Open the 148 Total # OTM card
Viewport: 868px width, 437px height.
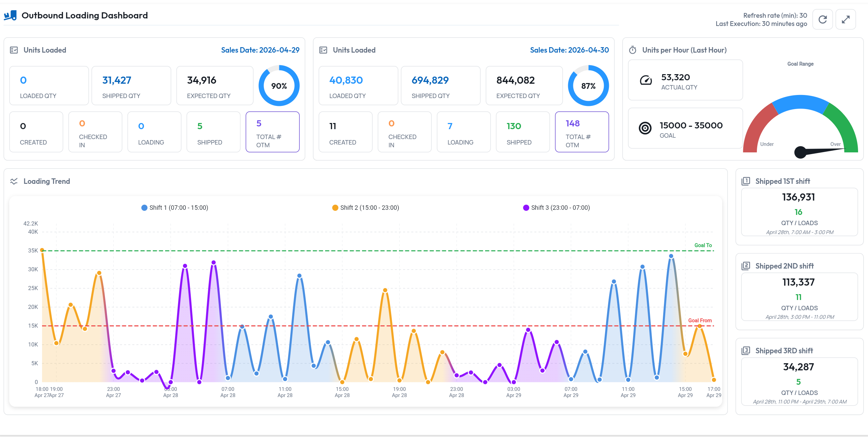[x=582, y=132]
